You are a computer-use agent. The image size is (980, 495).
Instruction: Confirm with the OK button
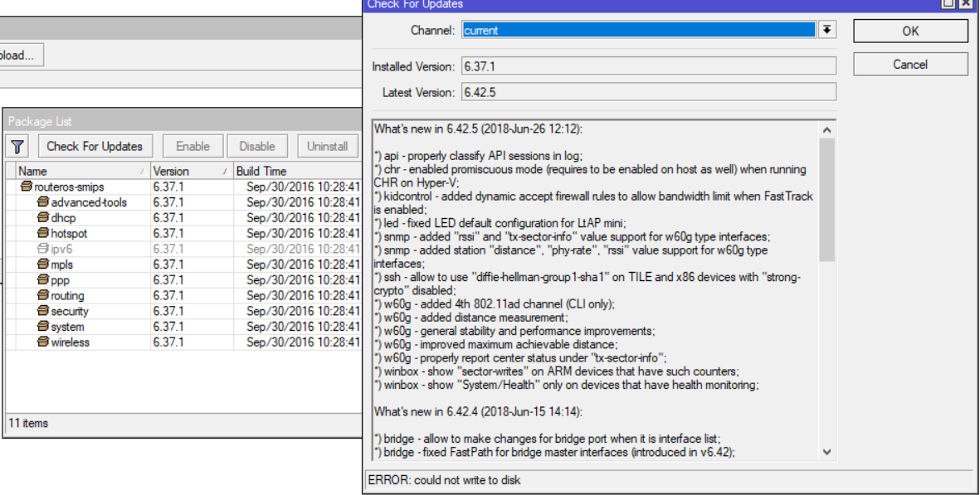coord(910,32)
